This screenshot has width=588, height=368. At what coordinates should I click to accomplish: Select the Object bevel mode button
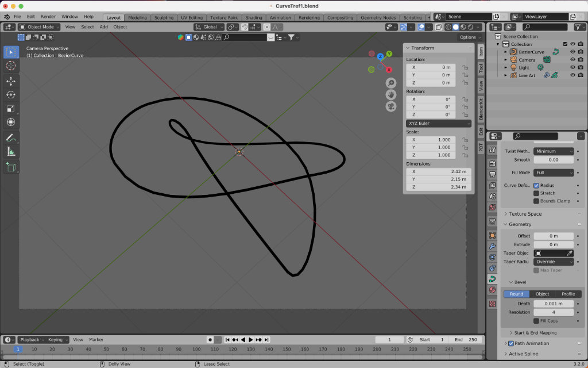click(542, 294)
